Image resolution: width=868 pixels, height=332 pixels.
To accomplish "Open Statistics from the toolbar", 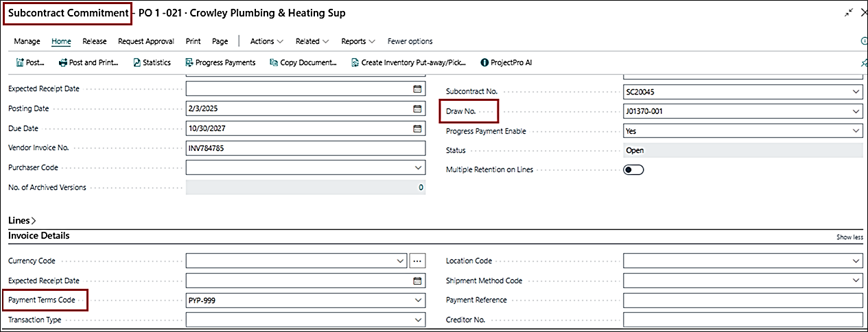I will 137,62.
